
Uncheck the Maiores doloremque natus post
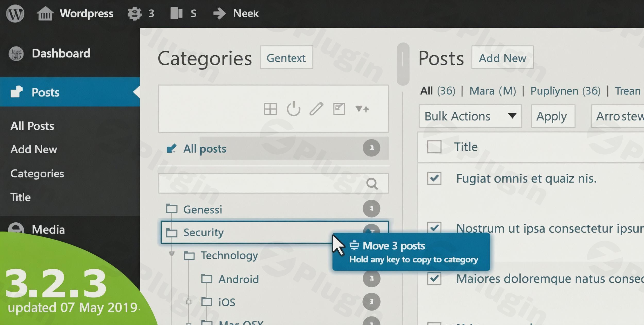434,278
